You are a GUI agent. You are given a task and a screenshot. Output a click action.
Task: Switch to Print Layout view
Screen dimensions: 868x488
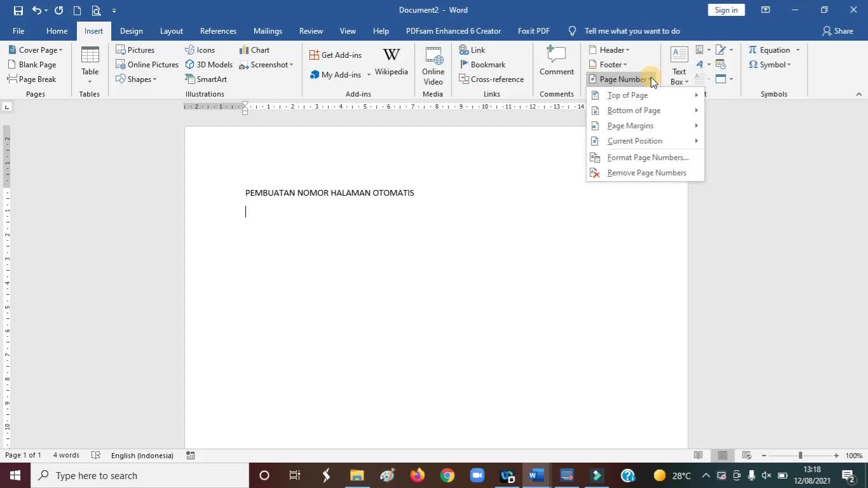coord(722,456)
